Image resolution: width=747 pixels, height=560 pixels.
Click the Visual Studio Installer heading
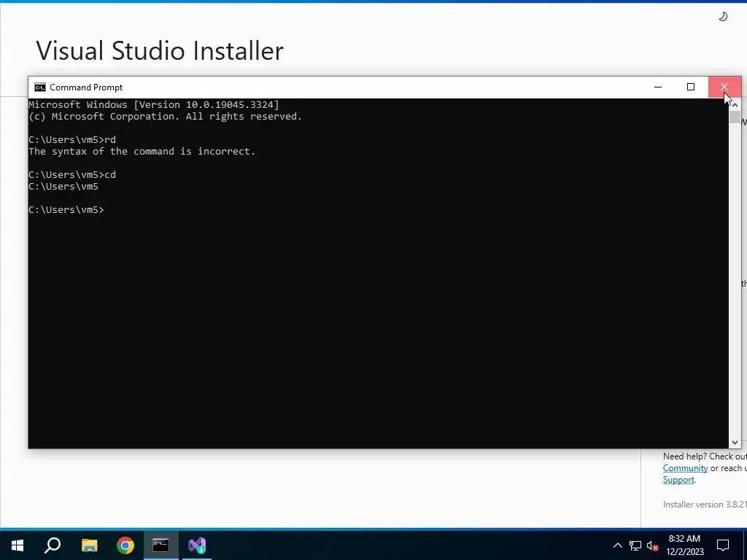pos(160,51)
